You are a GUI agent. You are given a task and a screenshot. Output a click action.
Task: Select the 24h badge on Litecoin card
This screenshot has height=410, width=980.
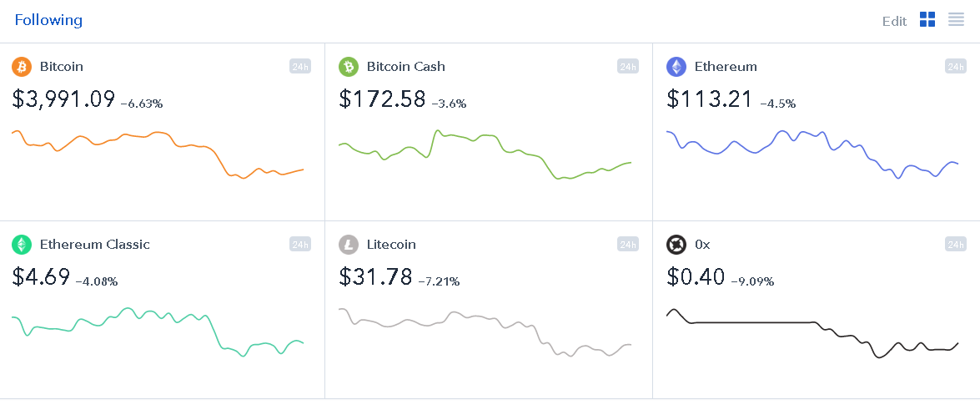[627, 245]
